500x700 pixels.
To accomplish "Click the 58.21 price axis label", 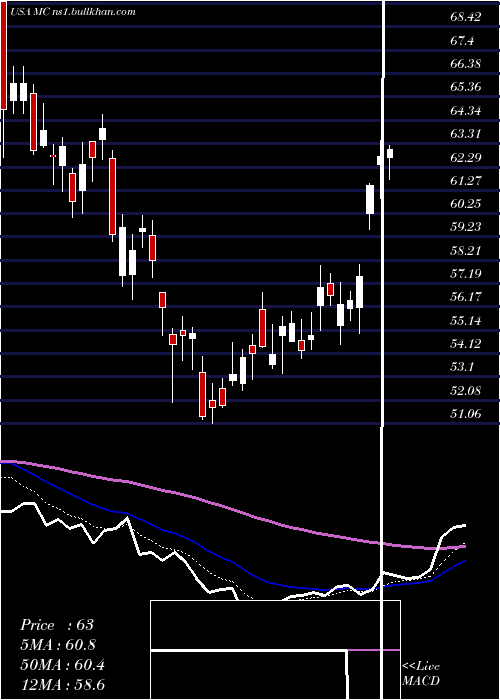I will coord(466,250).
